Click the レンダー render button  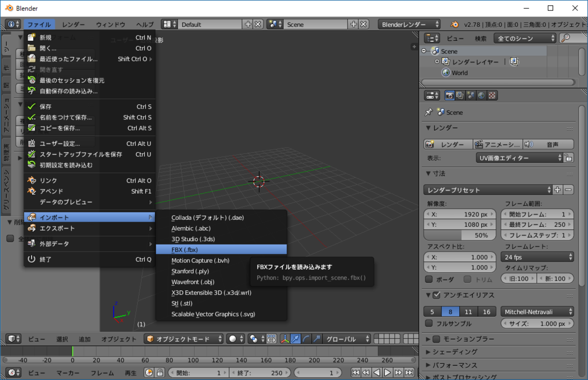pyautogui.click(x=448, y=144)
